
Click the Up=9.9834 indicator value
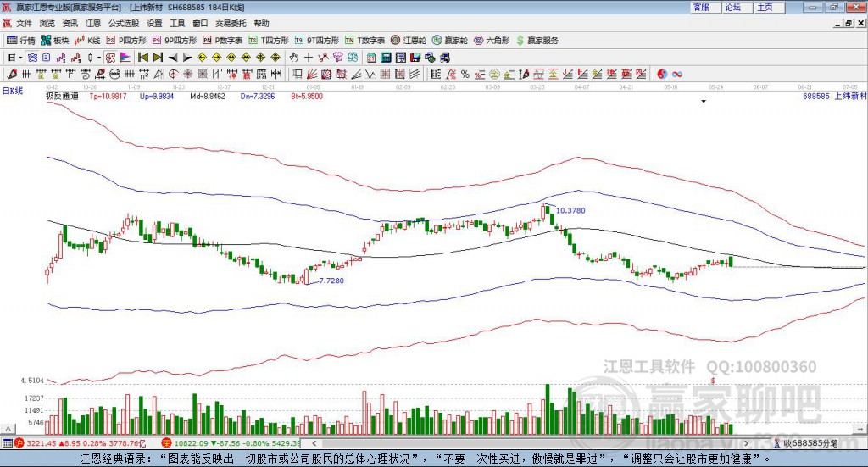click(x=157, y=97)
